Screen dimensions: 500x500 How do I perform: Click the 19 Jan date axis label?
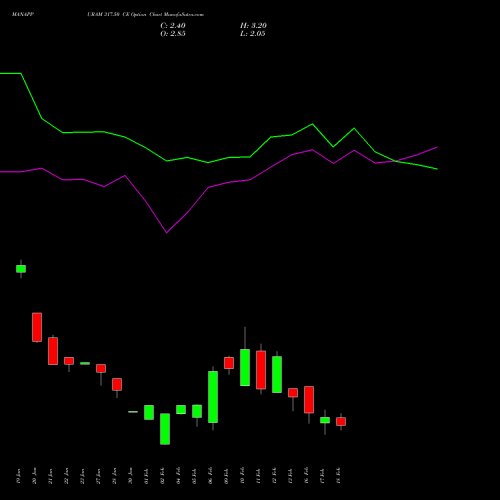(x=19, y=476)
